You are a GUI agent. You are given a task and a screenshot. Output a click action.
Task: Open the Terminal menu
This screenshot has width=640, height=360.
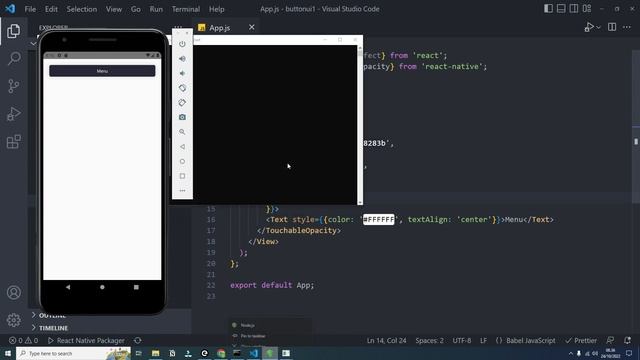click(x=186, y=9)
